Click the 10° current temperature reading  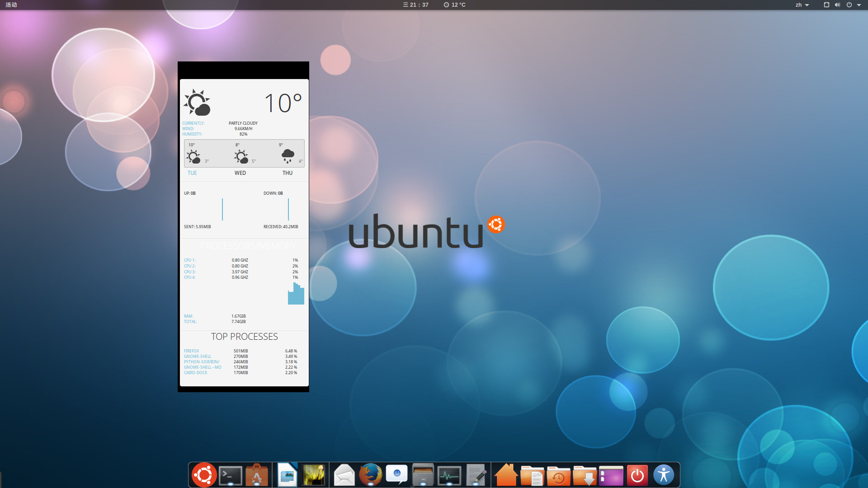(x=283, y=103)
